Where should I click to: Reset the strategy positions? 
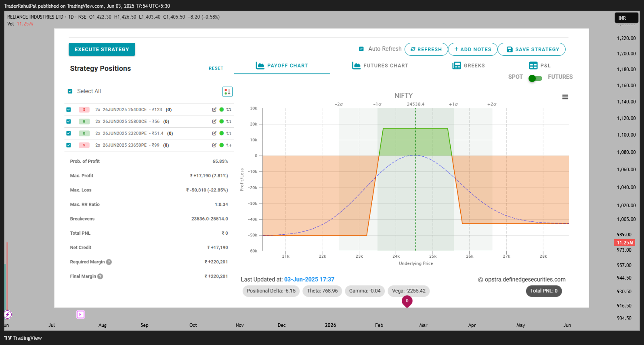(x=216, y=68)
